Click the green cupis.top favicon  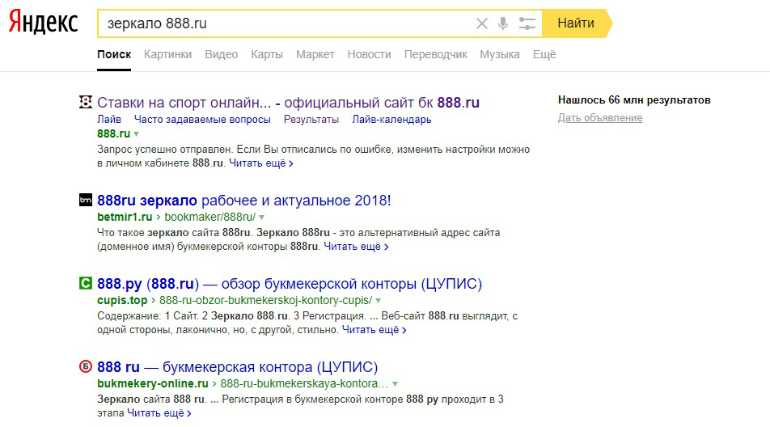[x=85, y=283]
